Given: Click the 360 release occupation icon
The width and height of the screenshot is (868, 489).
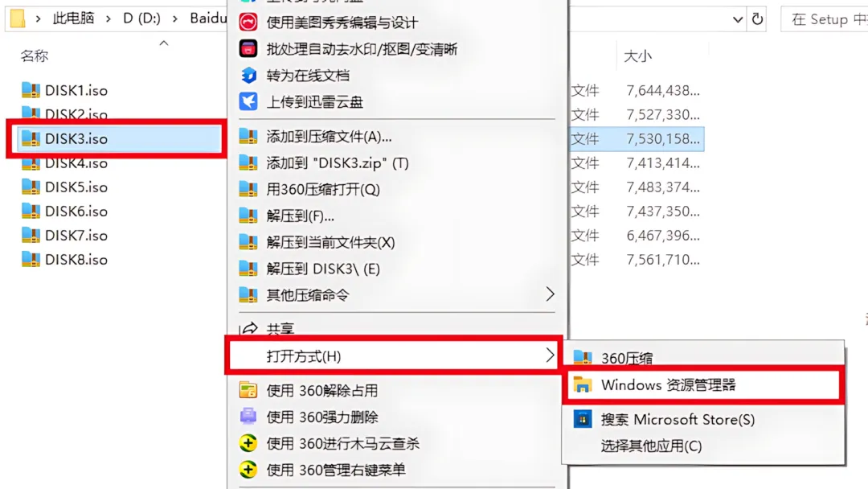Looking at the screenshot, I should (x=248, y=390).
